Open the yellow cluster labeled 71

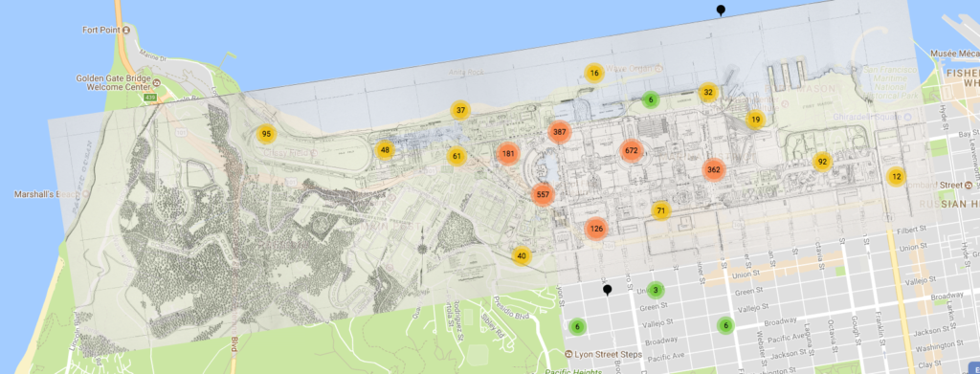pyautogui.click(x=661, y=210)
